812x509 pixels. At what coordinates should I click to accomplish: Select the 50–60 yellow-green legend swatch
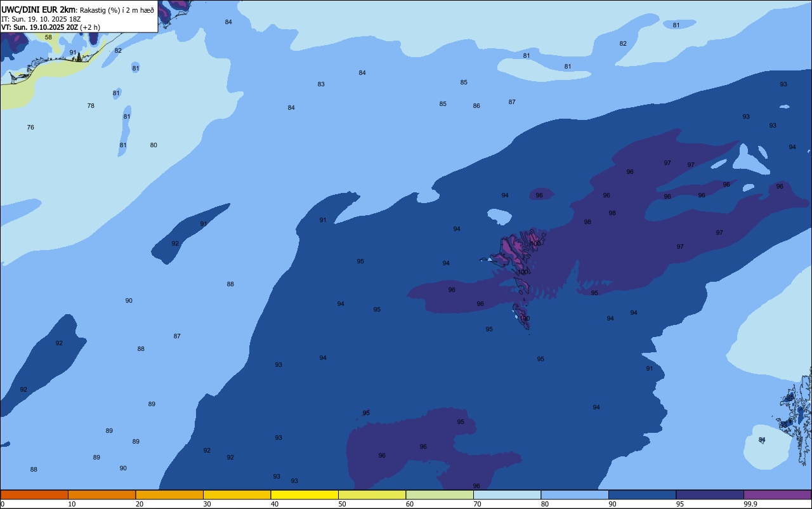[372, 494]
